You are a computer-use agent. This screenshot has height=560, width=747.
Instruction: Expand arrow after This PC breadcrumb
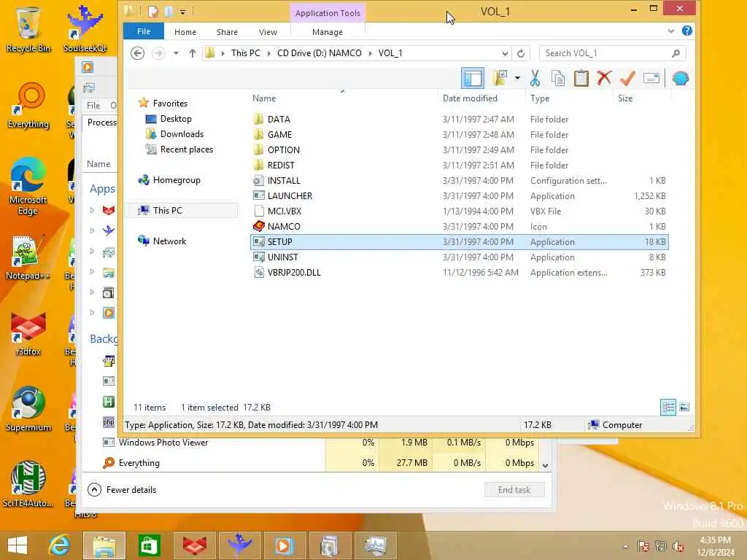click(269, 53)
